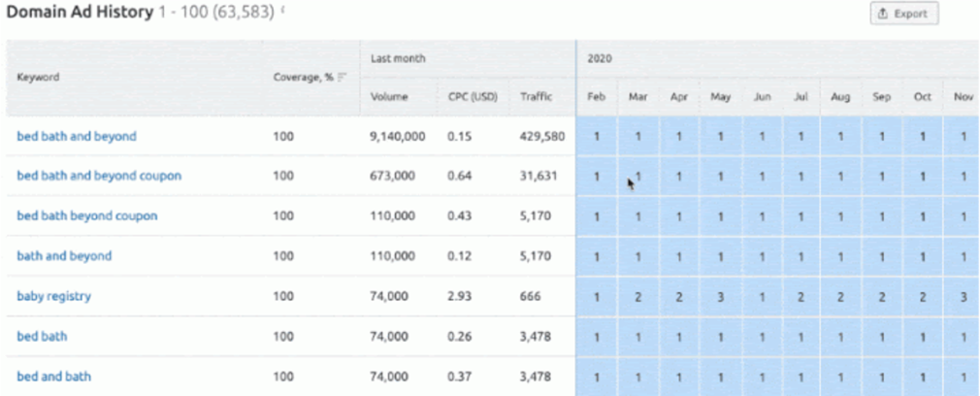Open the 'bed and bath' keyword link
Viewport: 980px width, 396px height.
[x=53, y=376]
